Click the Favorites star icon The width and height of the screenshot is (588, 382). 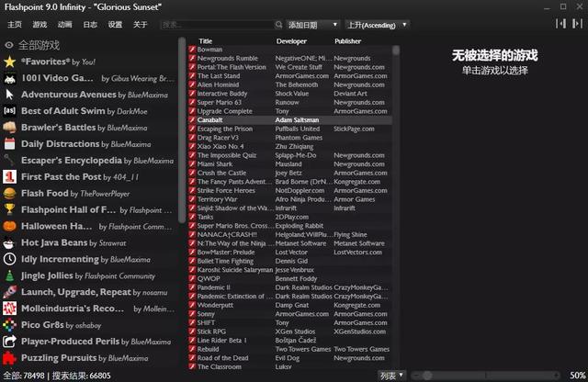[x=10, y=62]
